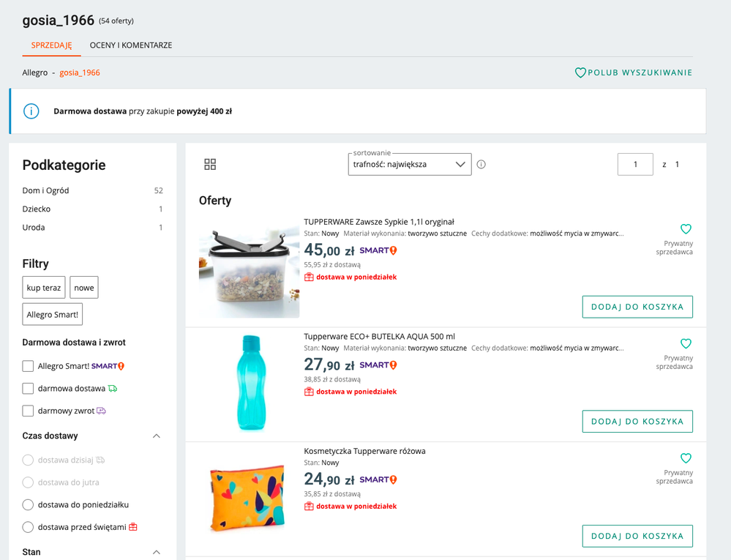Image resolution: width=731 pixels, height=560 pixels.
Task: Enable Allegro Smart! checkbox filter
Action: click(28, 366)
